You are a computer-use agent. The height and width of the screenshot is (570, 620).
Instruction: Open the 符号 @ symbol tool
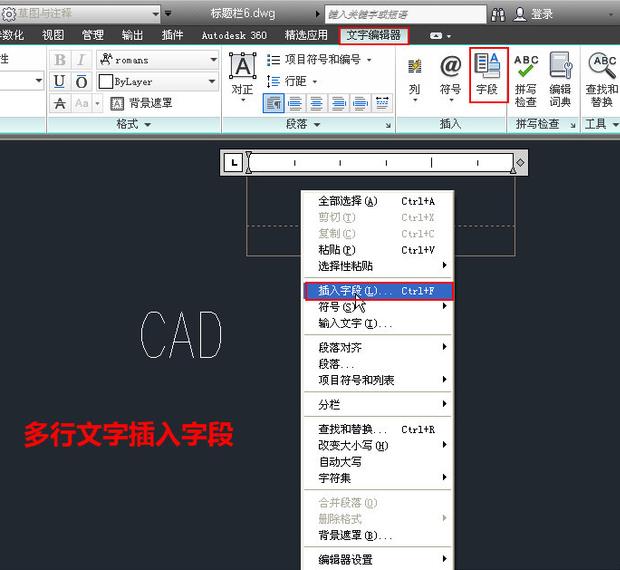pyautogui.click(x=451, y=79)
